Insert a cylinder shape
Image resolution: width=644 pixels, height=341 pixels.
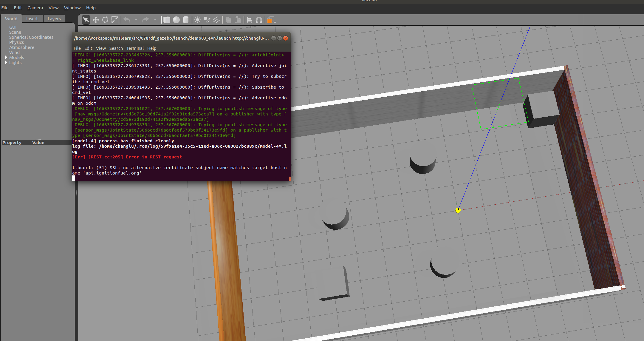tap(186, 20)
